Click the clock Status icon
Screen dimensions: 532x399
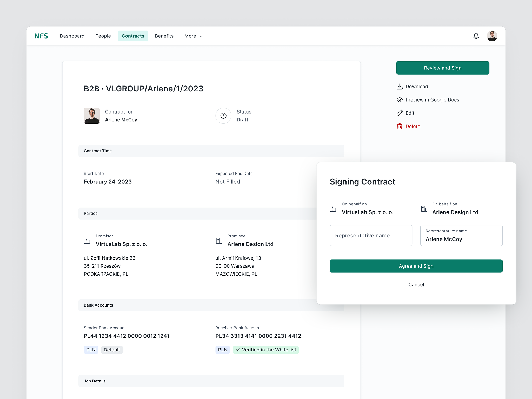[223, 116]
